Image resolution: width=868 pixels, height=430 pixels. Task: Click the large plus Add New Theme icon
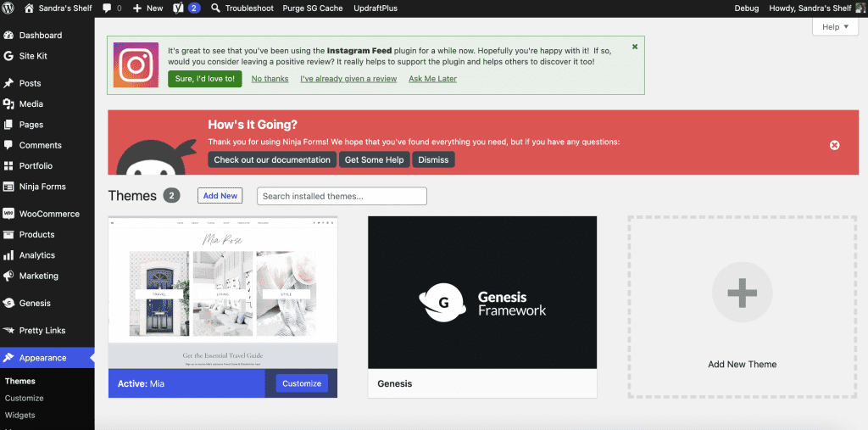coord(742,293)
